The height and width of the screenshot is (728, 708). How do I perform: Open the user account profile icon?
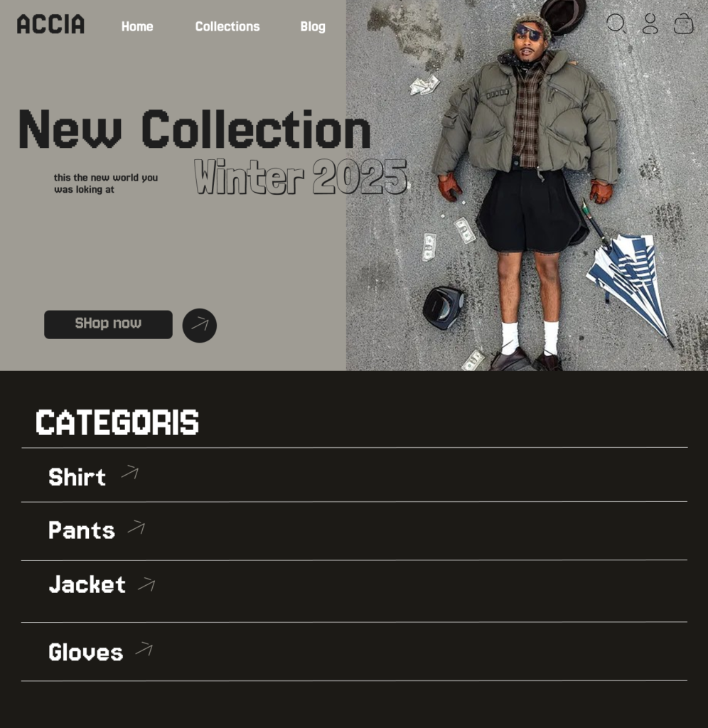coord(650,23)
